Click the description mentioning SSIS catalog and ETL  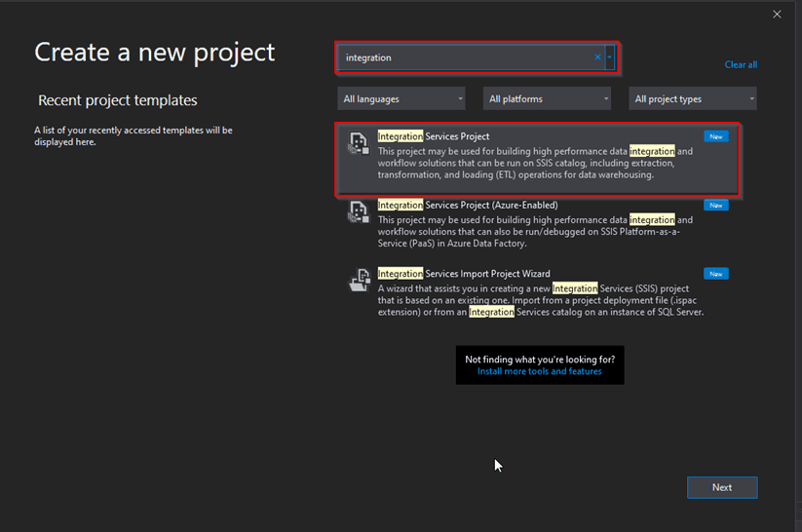point(536,163)
